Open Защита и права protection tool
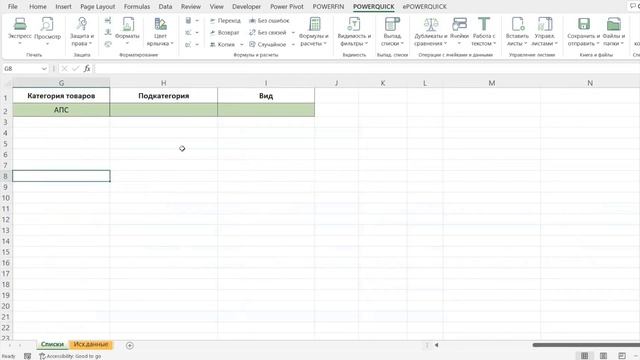Image resolution: width=640 pixels, height=360 pixels. tap(82, 31)
